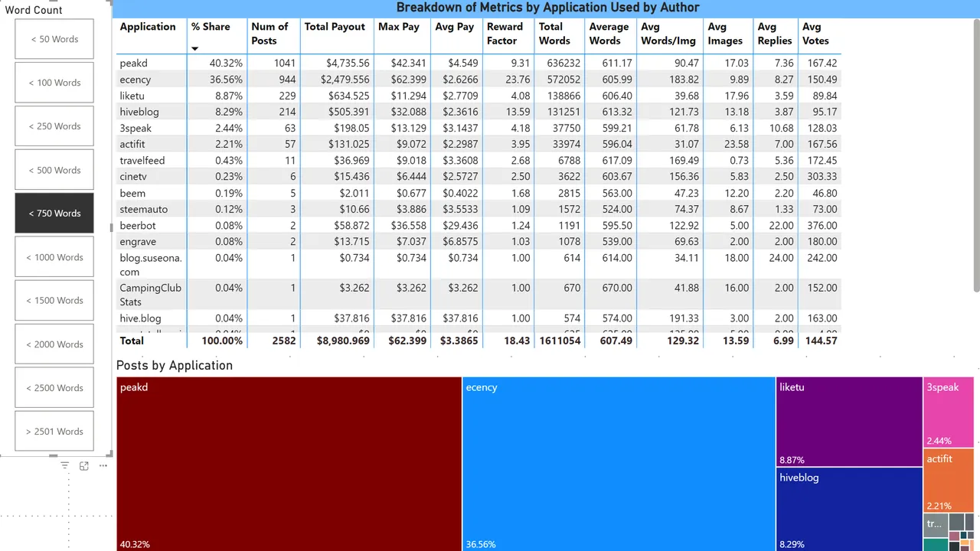Click the Breakdown of Metrics title bar
This screenshot has width=980, height=551.
(x=547, y=8)
